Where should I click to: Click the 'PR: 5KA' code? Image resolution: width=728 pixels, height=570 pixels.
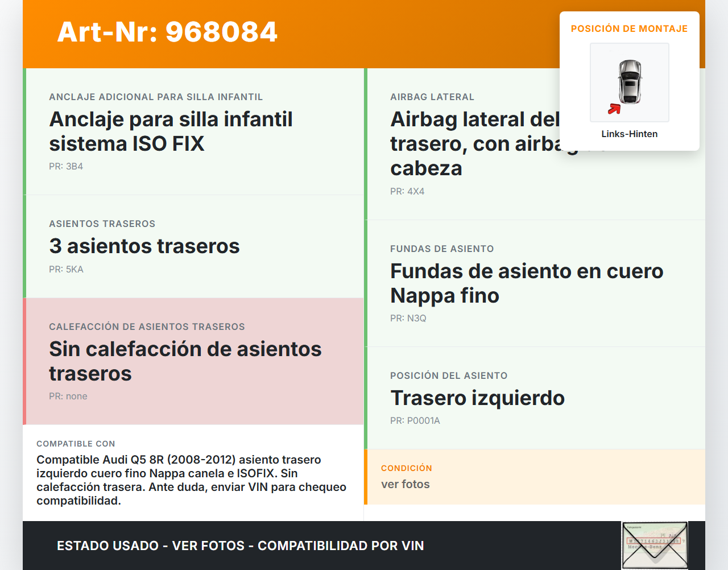click(66, 269)
